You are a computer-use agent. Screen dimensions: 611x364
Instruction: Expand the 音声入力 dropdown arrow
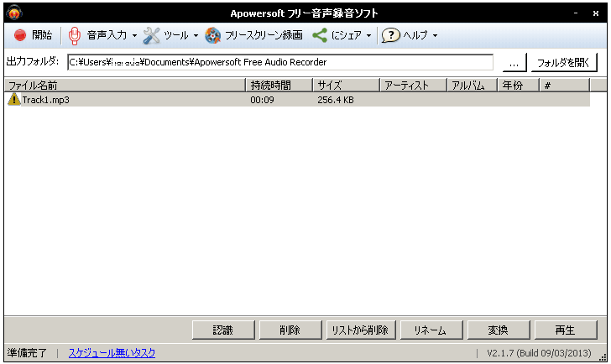[134, 36]
